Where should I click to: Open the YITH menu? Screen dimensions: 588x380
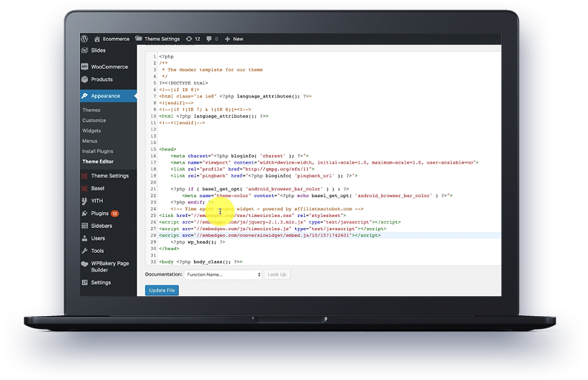(x=97, y=201)
